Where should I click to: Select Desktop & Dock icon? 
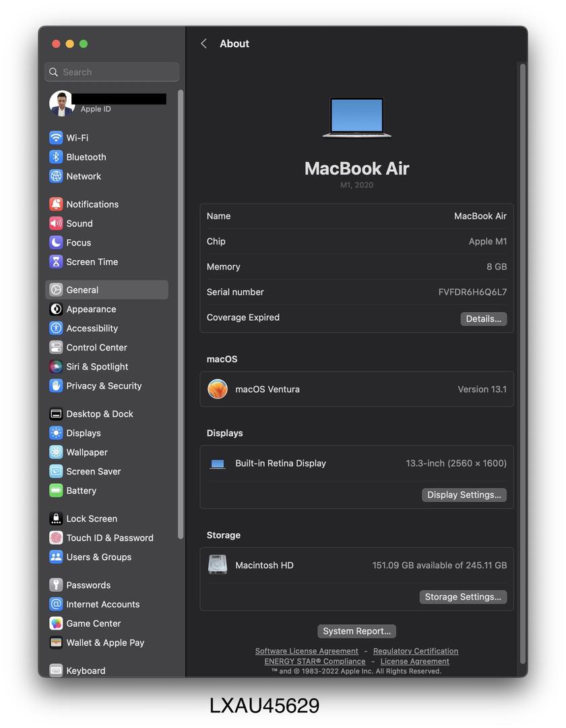pyautogui.click(x=56, y=414)
